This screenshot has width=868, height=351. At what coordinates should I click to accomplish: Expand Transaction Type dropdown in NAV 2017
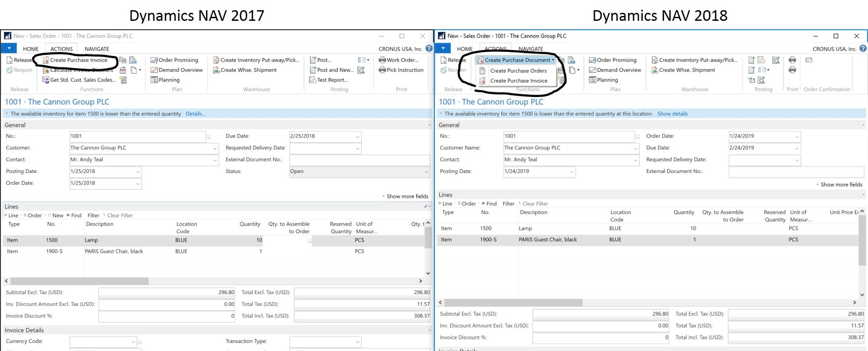tap(357, 342)
